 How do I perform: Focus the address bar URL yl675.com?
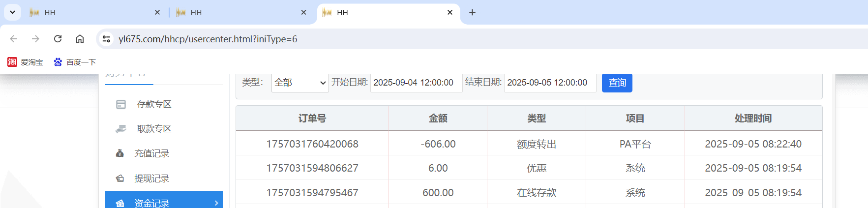coord(208,39)
